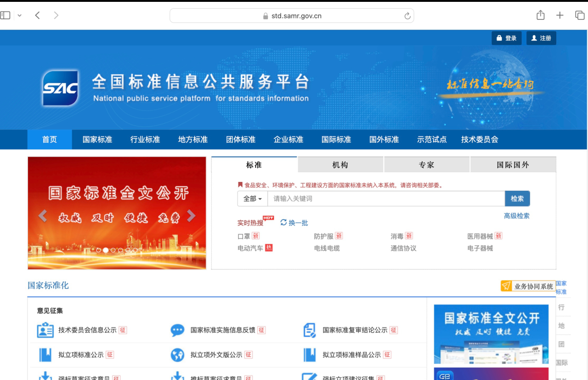Reload the page using refresh icon
The image size is (588, 380).
[407, 16]
